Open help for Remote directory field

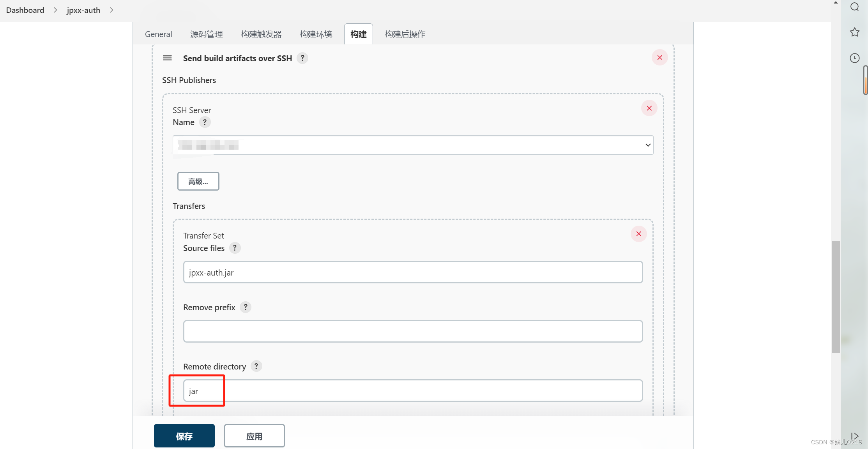[x=256, y=366]
